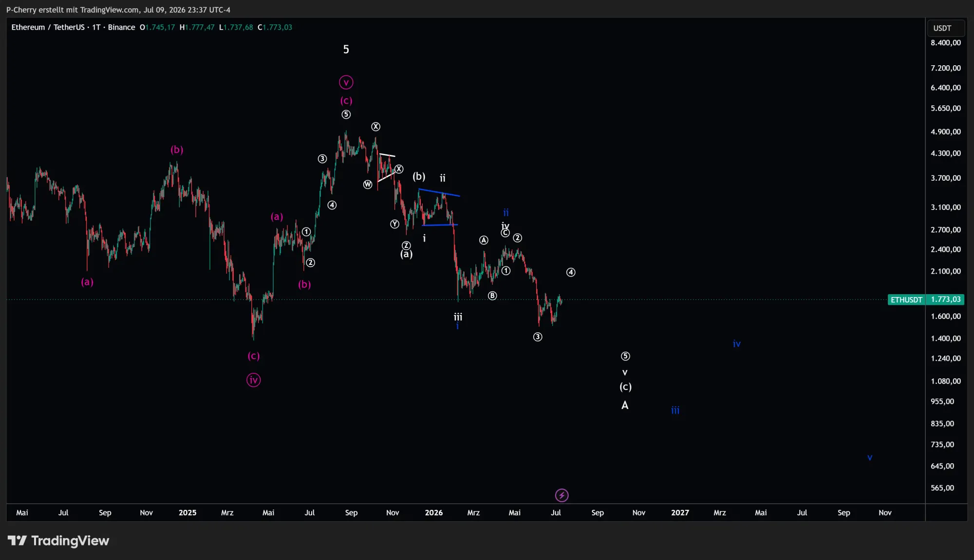Select circled 4 label right of current price candles

(571, 272)
